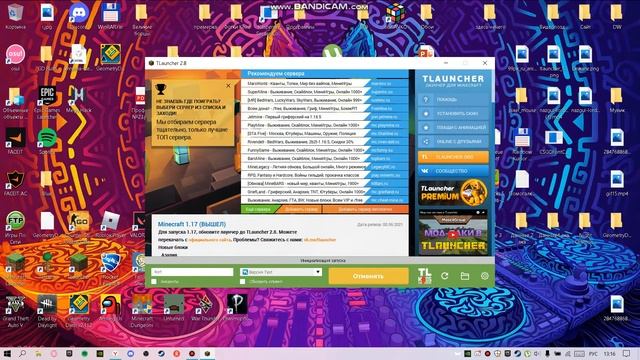
Task: Open the Rubik's cube desktop icon
Action: click(x=395, y=16)
